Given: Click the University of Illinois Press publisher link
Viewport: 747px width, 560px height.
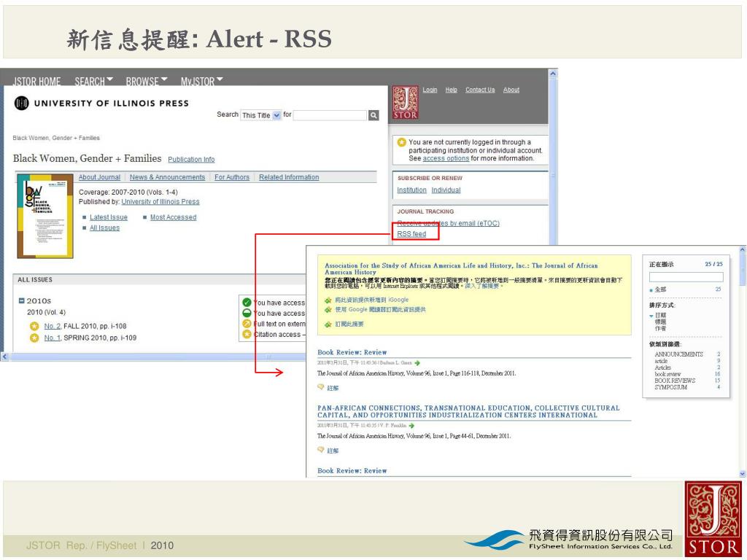Looking at the screenshot, I should 160,202.
